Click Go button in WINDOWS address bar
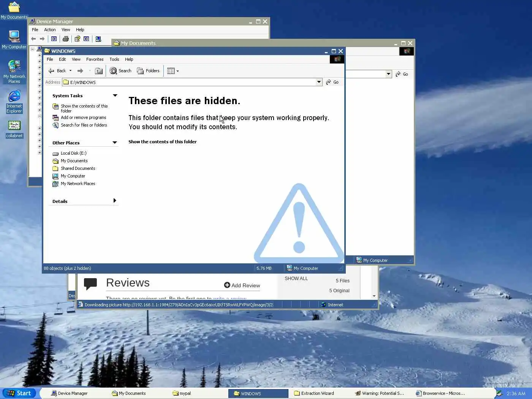 point(332,82)
